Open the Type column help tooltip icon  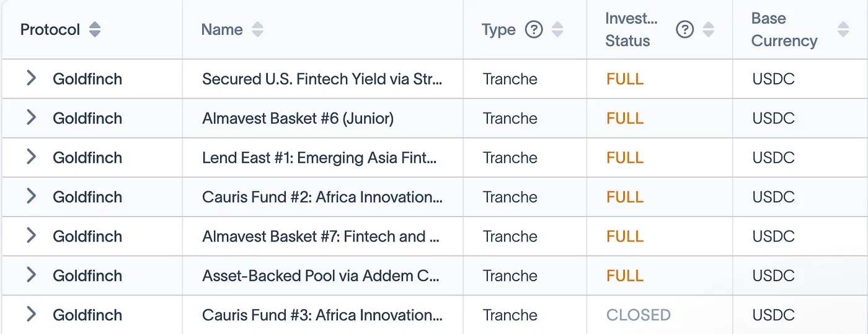[534, 29]
